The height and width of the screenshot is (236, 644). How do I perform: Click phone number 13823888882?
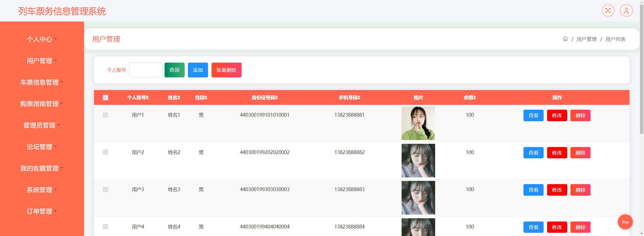(349, 152)
